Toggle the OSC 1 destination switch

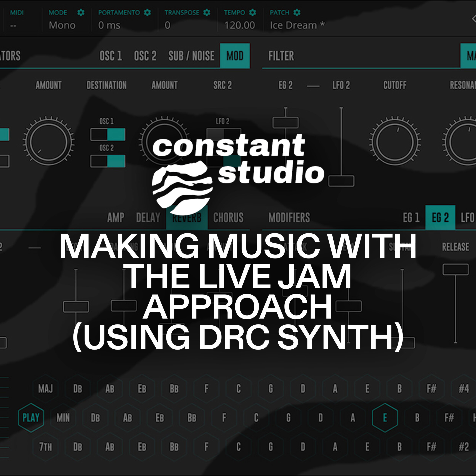pos(108,134)
